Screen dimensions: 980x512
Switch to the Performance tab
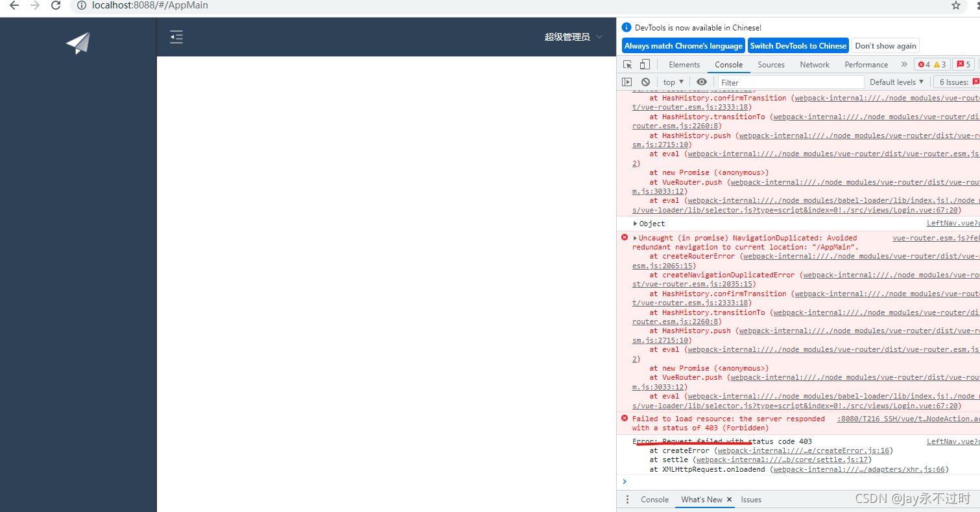(866, 65)
